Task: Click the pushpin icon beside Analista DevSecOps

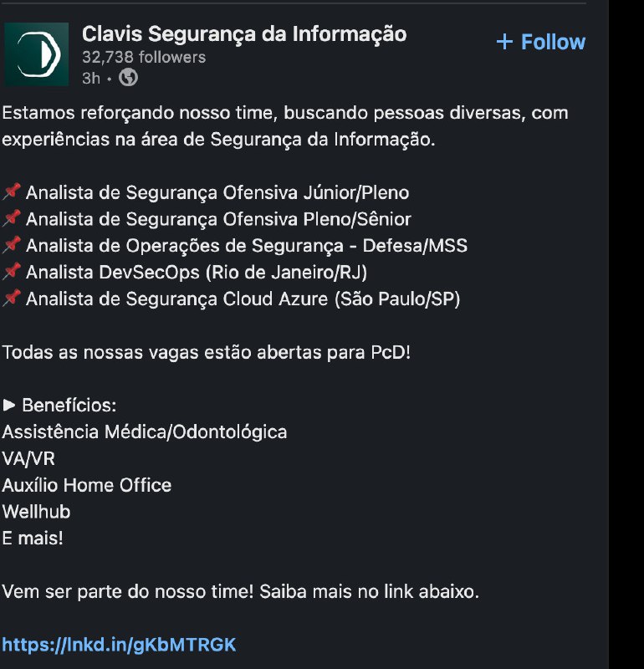Action: pos(12,273)
